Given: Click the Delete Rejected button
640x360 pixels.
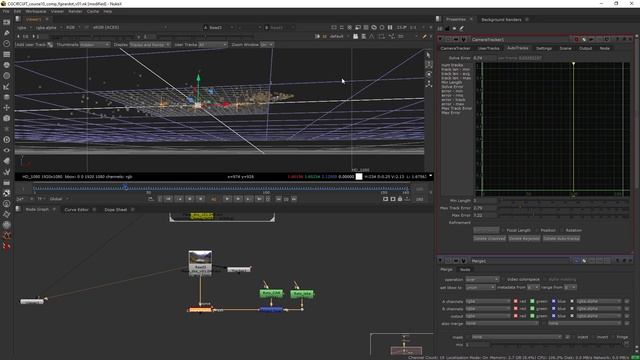Looking at the screenshot, I should click(524, 238).
